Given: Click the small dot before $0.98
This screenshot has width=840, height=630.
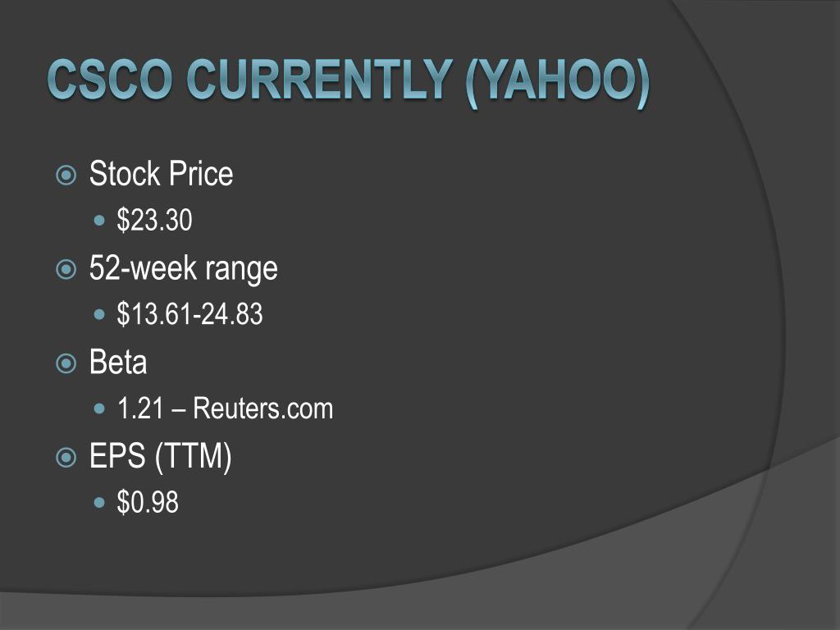Looking at the screenshot, I should pyautogui.click(x=99, y=503).
